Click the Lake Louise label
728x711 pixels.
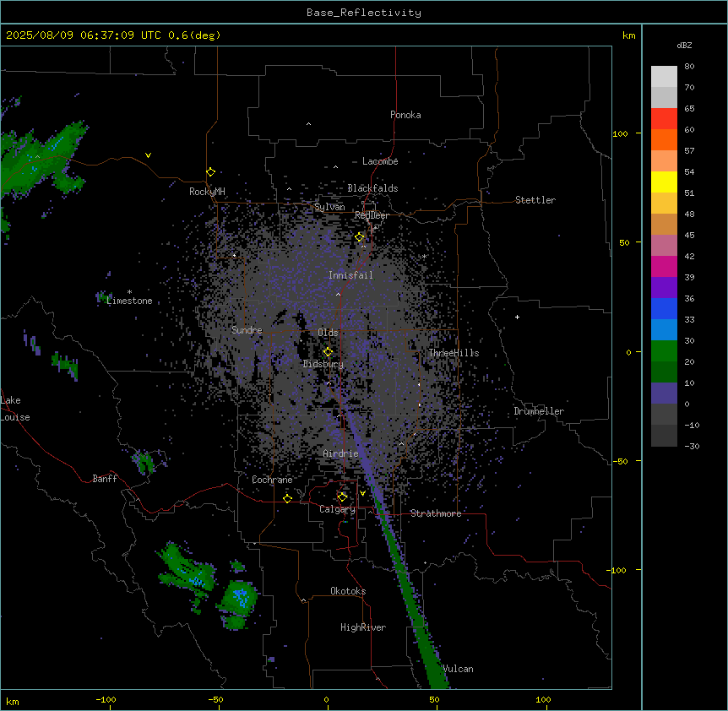click(x=15, y=409)
